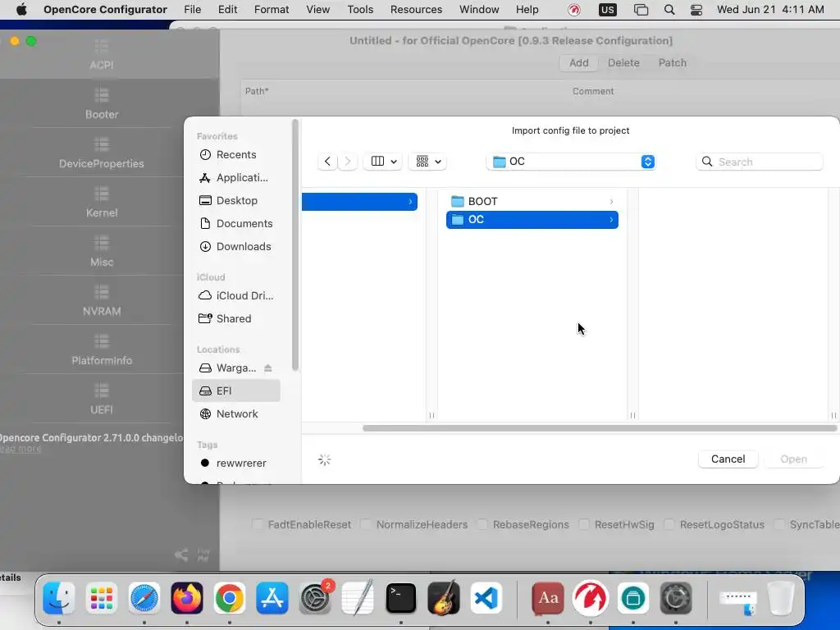Switch to the Delete tab

tap(623, 62)
